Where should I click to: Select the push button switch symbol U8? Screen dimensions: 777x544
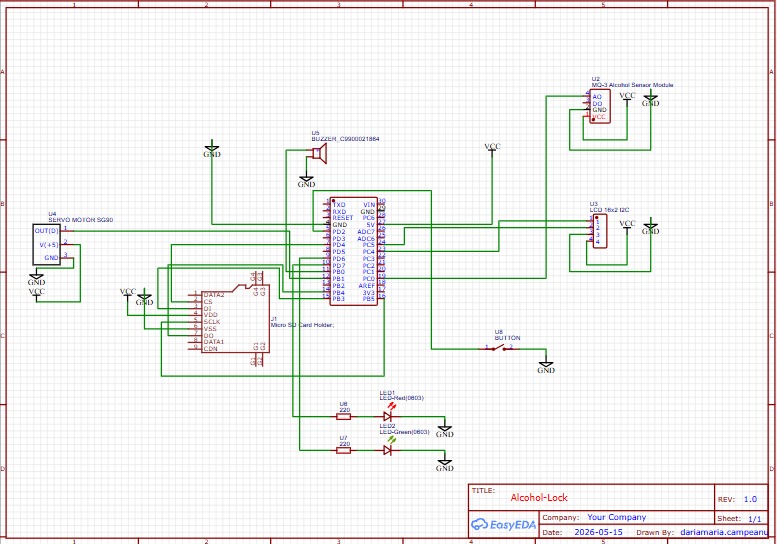pos(499,348)
